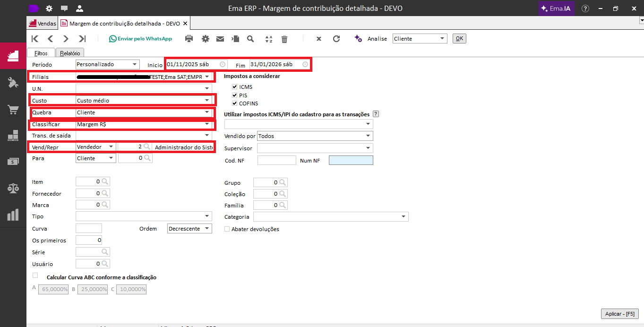
Task: Click the A-Z sort icon
Action: [269, 39]
